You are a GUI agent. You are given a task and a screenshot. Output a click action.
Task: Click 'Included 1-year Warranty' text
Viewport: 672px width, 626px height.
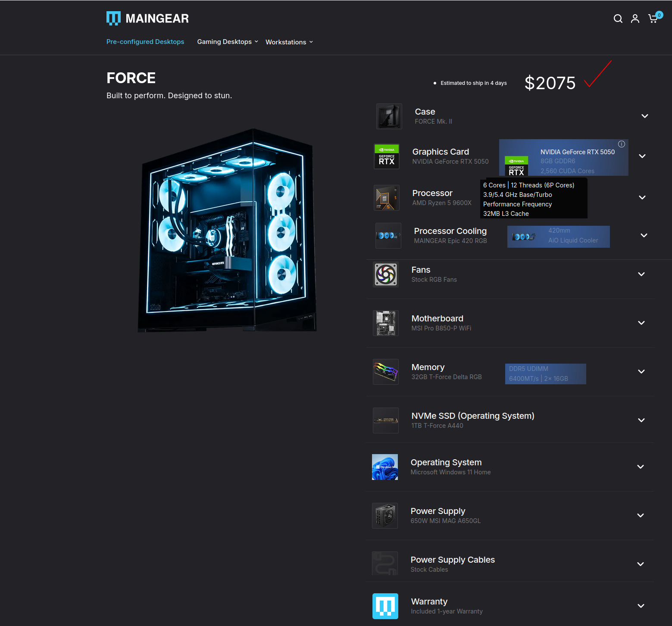(x=447, y=611)
